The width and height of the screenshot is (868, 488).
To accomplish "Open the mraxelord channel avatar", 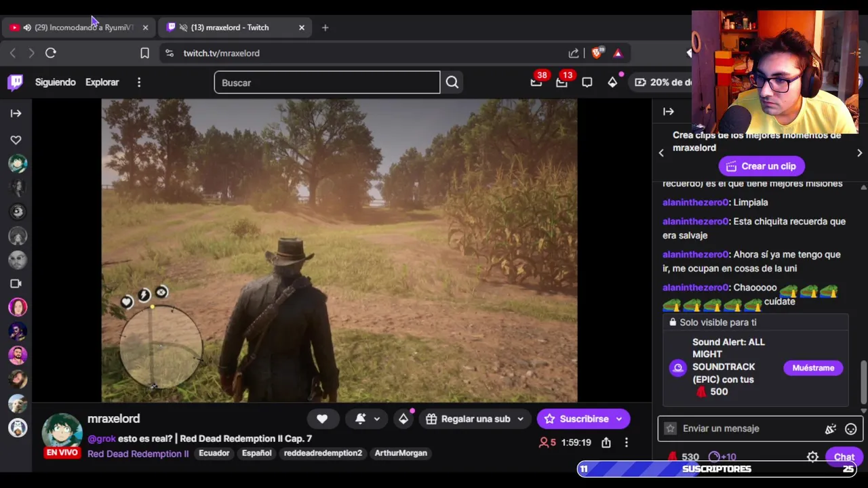I will [62, 432].
